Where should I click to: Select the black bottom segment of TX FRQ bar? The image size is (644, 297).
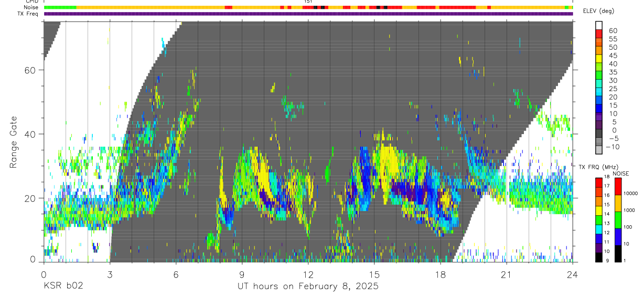599,257
